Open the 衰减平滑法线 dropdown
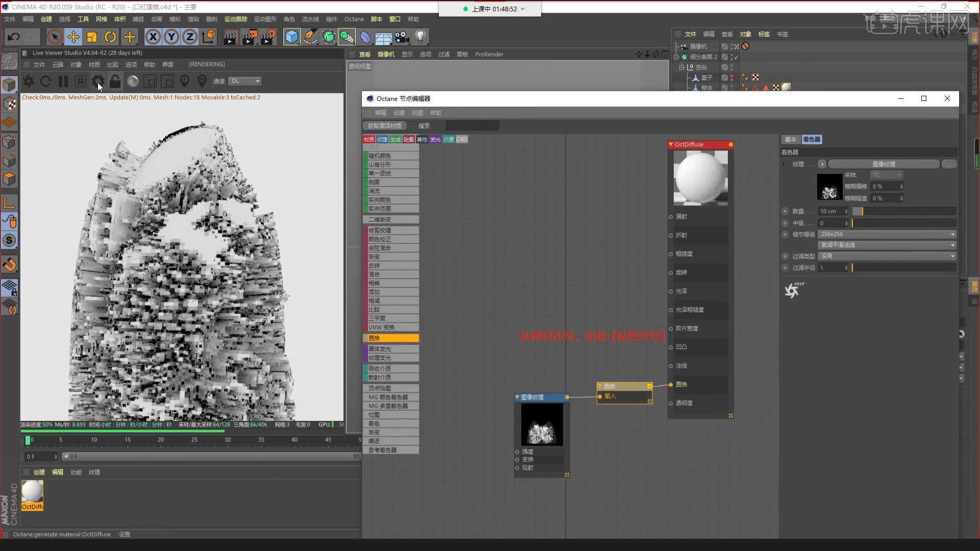 (887, 245)
